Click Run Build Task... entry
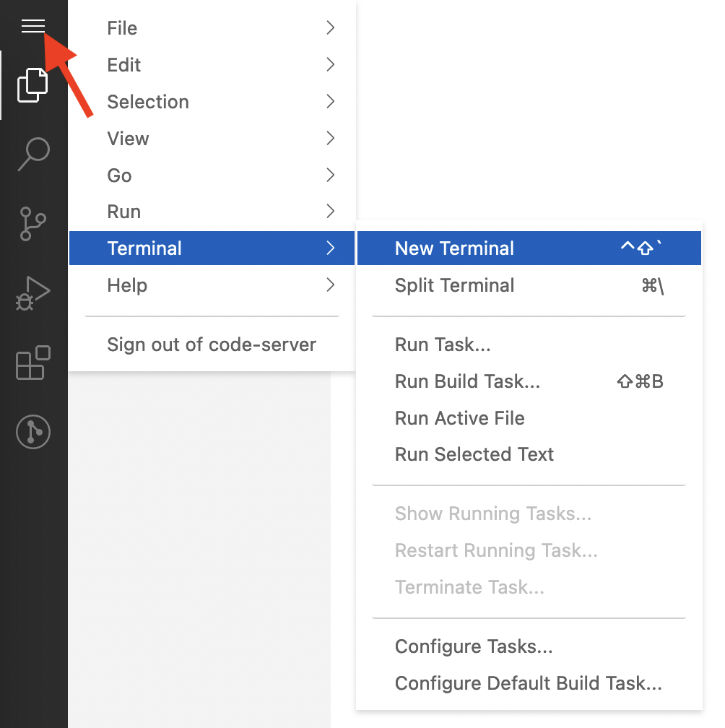The height and width of the screenshot is (728, 725). point(467,381)
